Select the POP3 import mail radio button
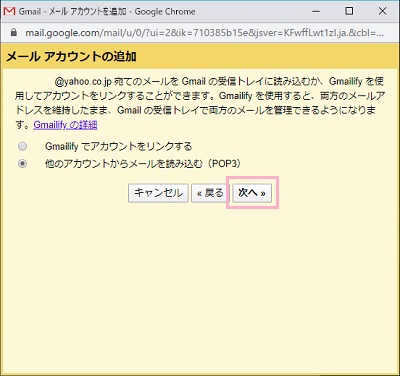This screenshot has width=400, height=376. [23, 164]
